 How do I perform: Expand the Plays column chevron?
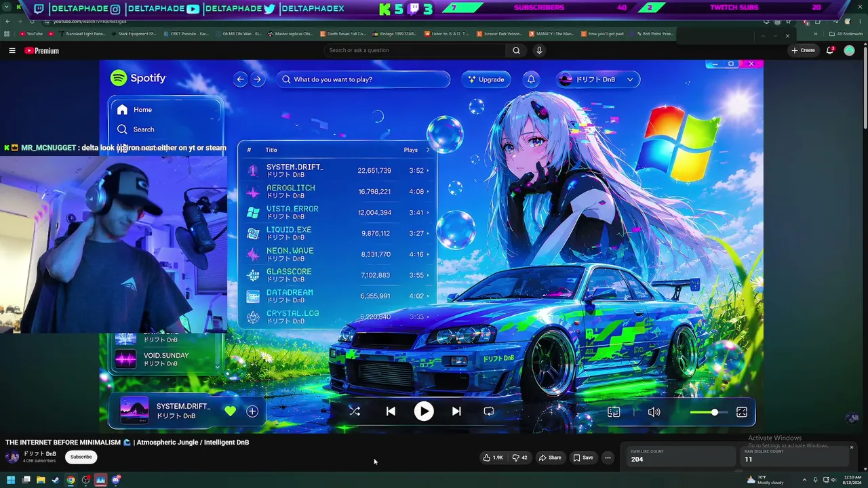tap(428, 150)
